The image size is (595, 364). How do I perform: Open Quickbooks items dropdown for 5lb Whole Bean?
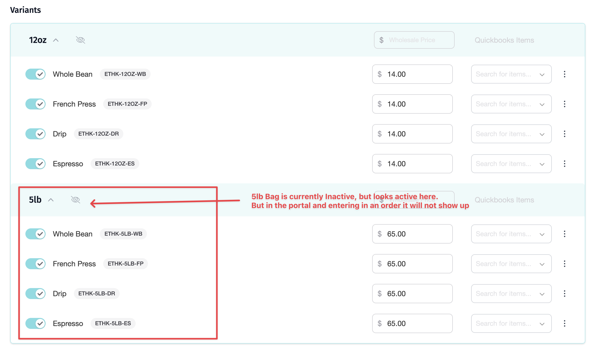[x=511, y=234]
